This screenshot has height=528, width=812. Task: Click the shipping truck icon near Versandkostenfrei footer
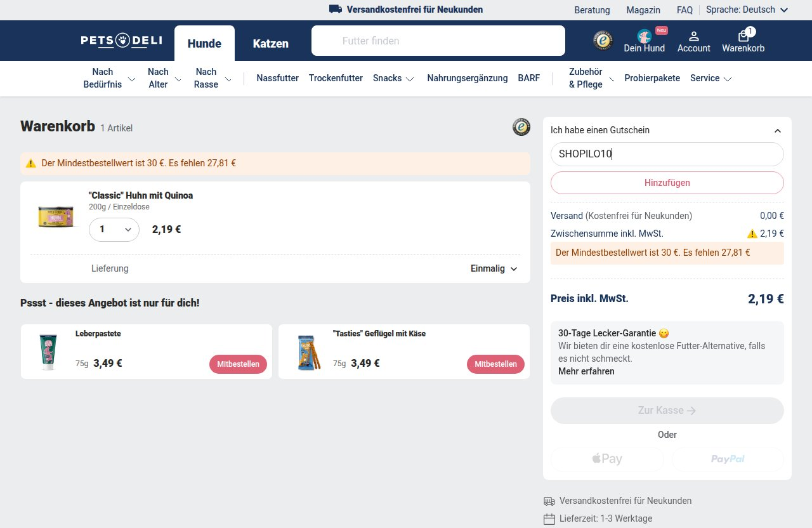coord(549,501)
